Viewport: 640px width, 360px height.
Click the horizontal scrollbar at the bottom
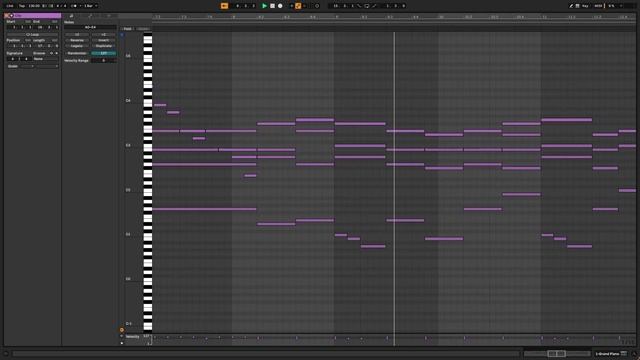click(265, 354)
